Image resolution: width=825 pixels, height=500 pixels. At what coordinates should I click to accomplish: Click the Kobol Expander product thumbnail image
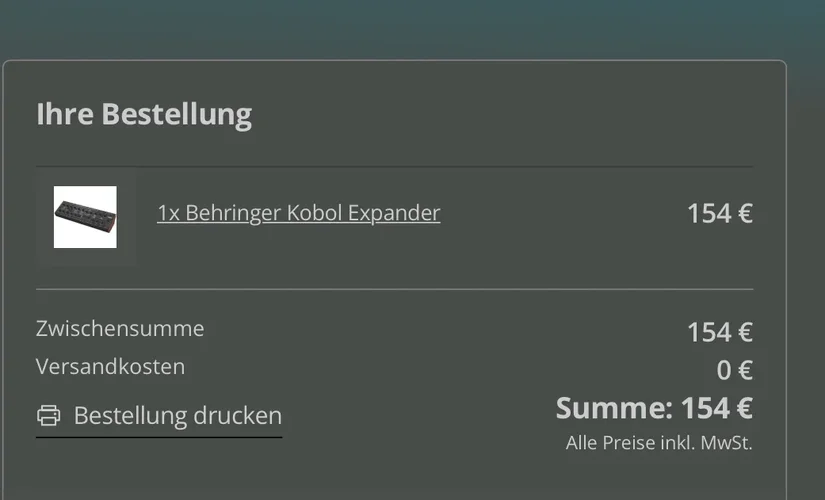(85, 217)
